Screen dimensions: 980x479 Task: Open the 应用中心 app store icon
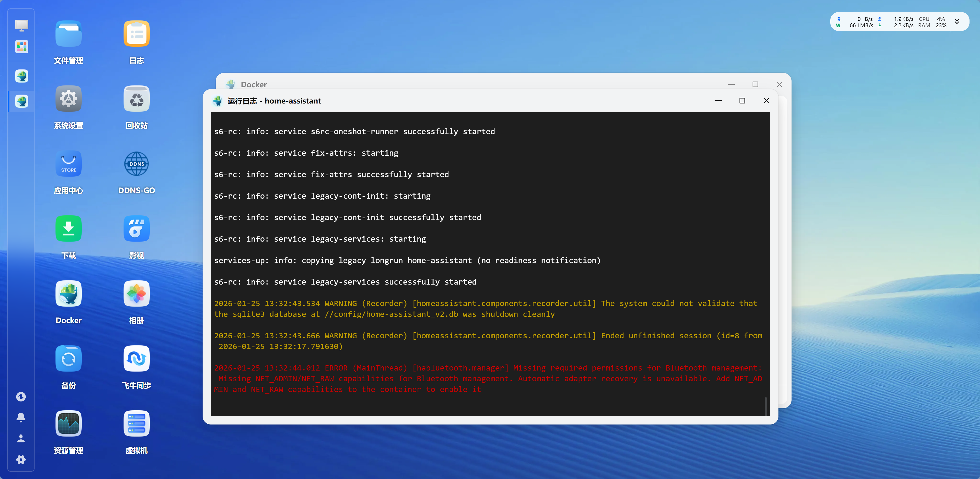(69, 164)
